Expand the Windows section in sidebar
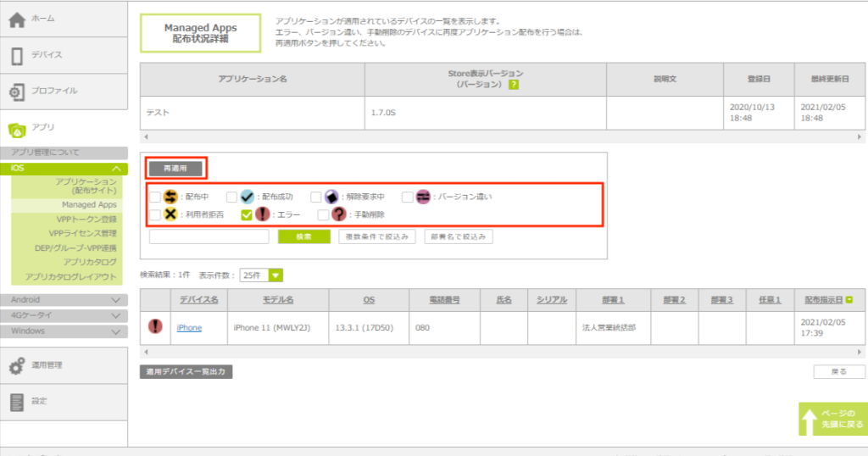The image size is (868, 456). pyautogui.click(x=115, y=331)
